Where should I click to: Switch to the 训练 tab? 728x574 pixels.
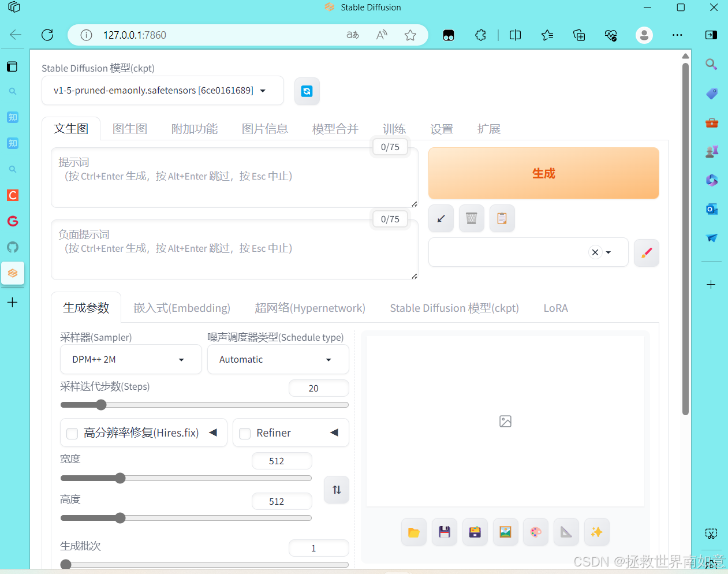pyautogui.click(x=394, y=129)
